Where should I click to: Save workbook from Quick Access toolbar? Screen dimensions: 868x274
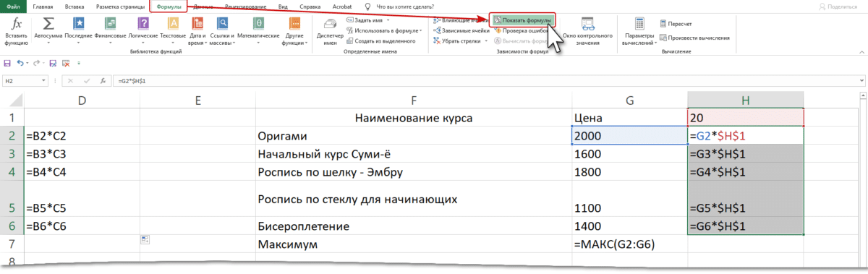tap(7, 63)
